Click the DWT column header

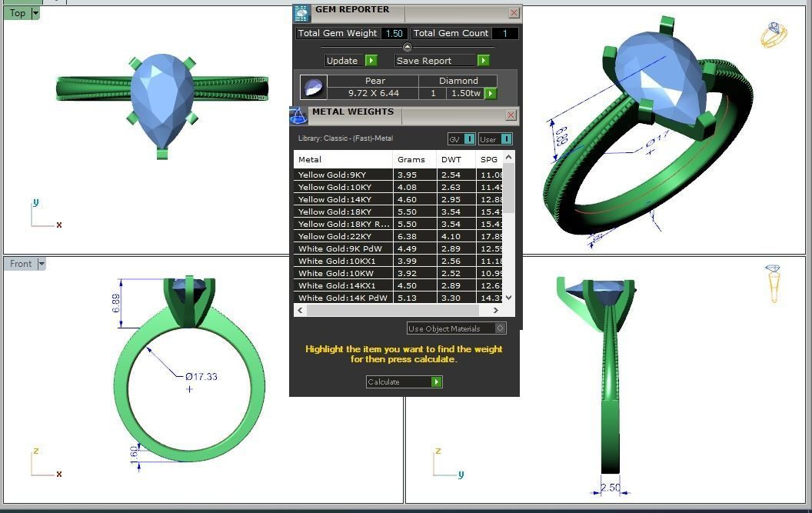456,160
